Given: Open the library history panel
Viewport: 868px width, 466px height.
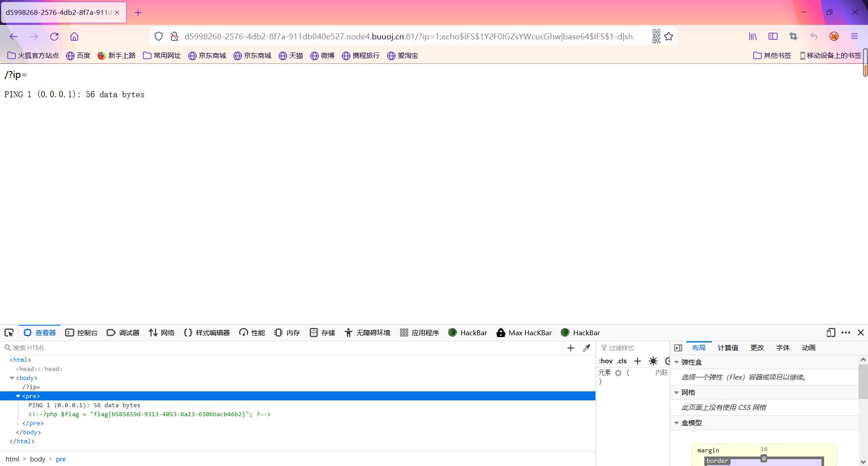Looking at the screenshot, I should (x=753, y=37).
